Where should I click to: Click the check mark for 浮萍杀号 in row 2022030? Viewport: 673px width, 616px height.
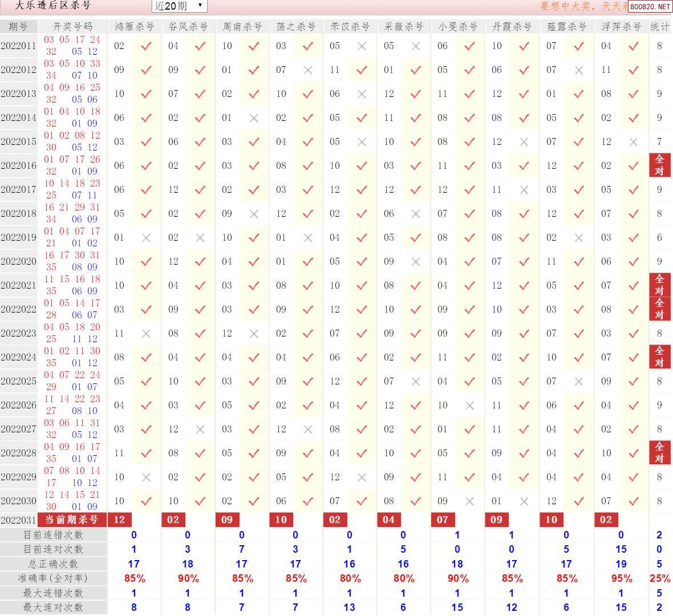(633, 501)
